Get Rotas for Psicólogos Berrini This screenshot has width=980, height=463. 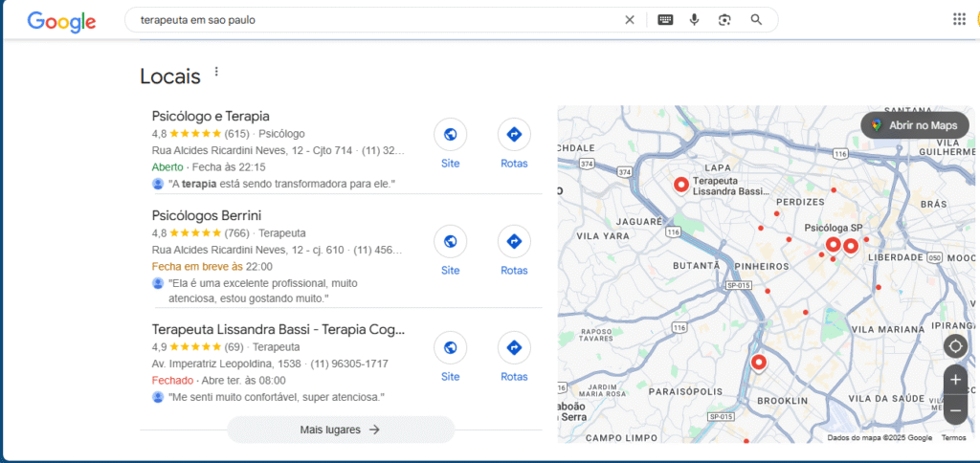514,252
